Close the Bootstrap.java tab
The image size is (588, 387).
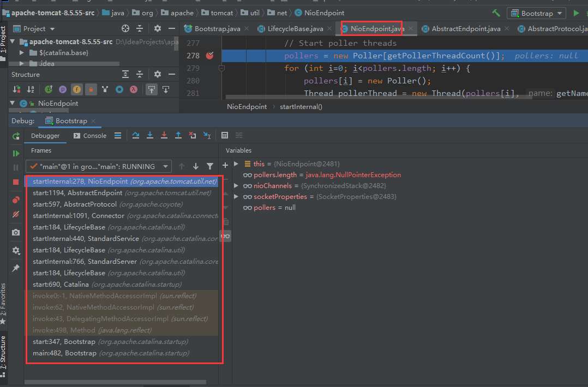(x=247, y=29)
